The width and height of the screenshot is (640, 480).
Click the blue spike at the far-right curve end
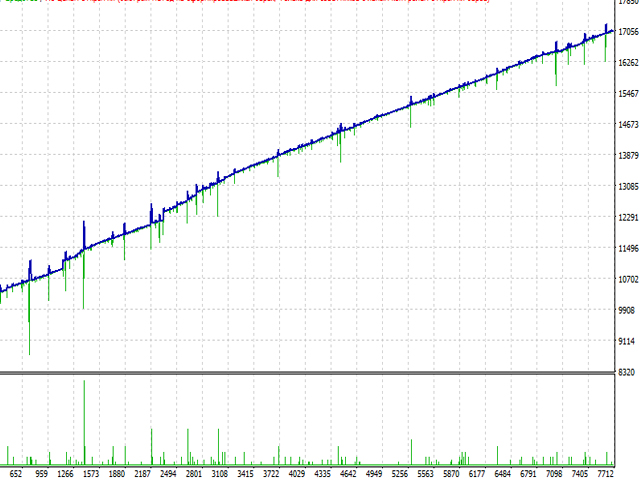[x=606, y=28]
